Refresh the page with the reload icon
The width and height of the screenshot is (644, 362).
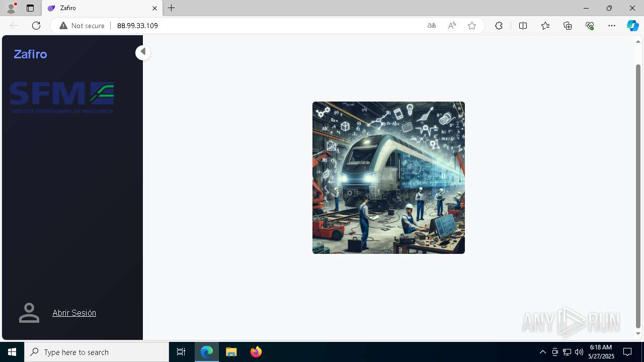pos(36,26)
